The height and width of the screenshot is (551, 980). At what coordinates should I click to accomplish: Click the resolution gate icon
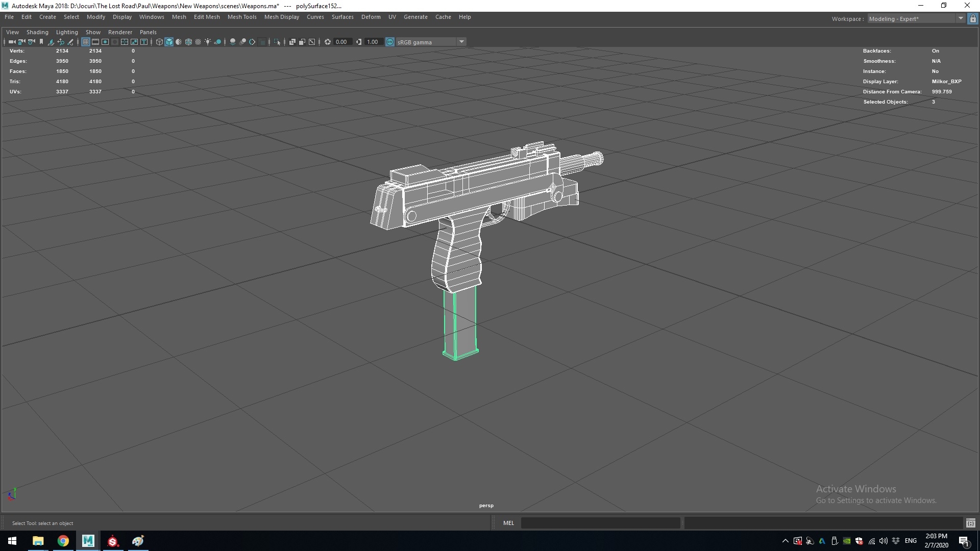pos(105,42)
